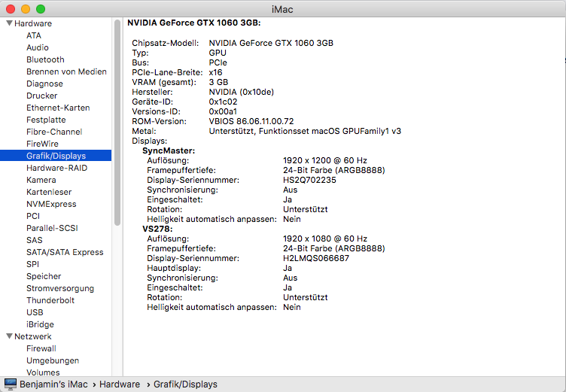Click Benjamin's iMac in path bar

click(x=53, y=384)
